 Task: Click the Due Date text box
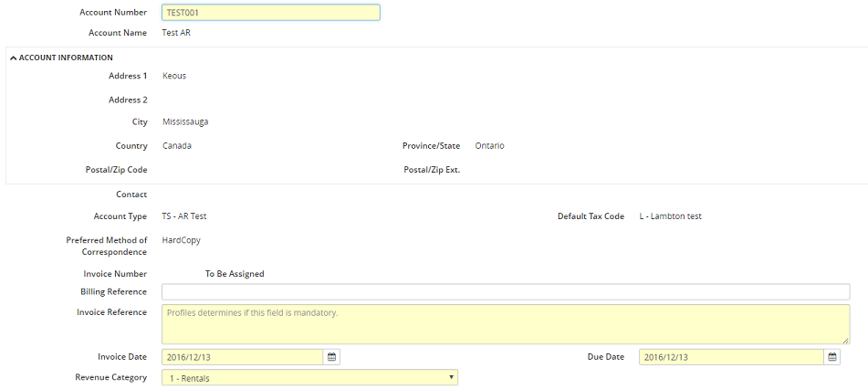(730, 357)
